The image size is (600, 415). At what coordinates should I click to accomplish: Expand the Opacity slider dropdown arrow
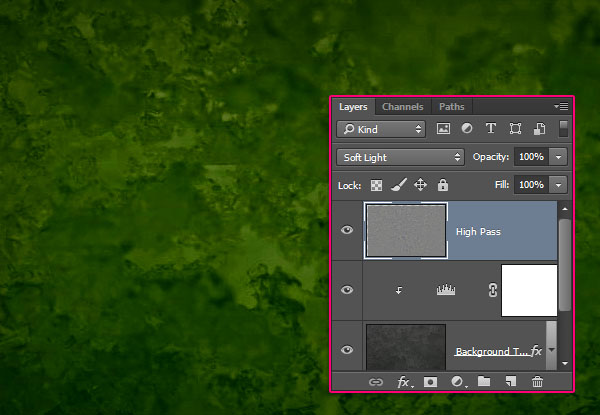point(558,157)
